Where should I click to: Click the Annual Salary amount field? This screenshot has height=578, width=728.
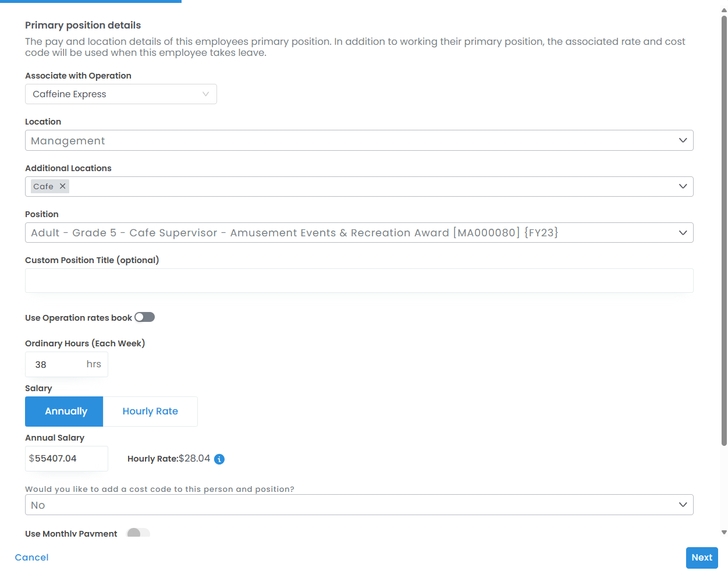point(66,459)
